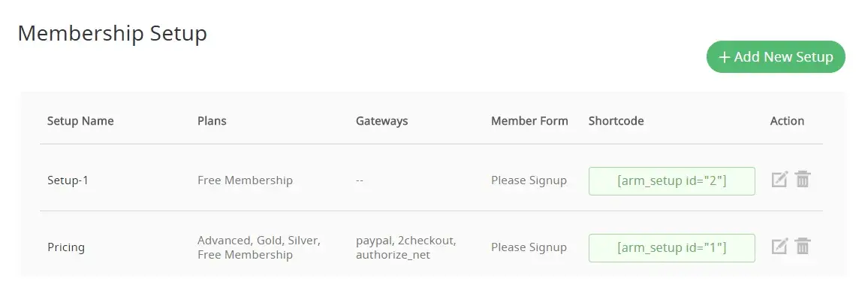Viewport: 868px width, 306px height.
Task: Delete the Setup-1 membership setup
Action: click(803, 180)
